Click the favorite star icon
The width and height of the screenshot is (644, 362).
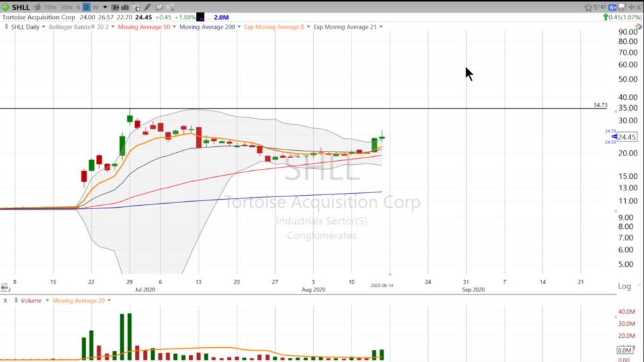coord(588,7)
